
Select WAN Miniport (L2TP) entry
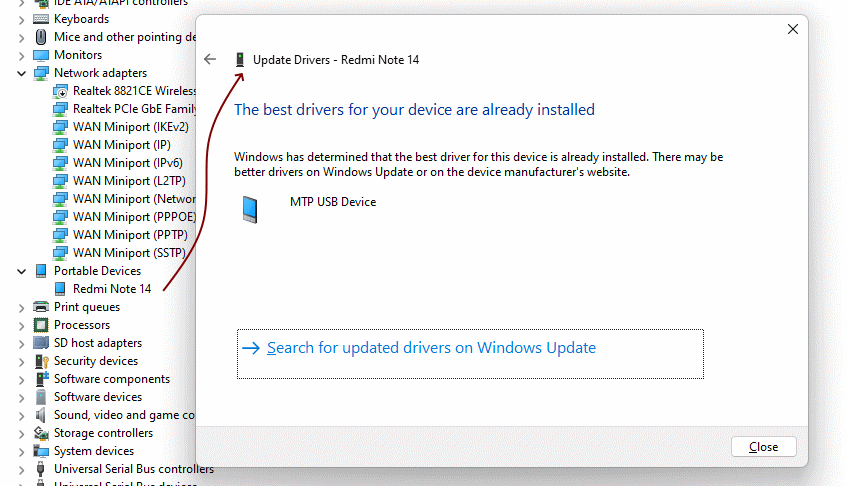[x=129, y=181]
